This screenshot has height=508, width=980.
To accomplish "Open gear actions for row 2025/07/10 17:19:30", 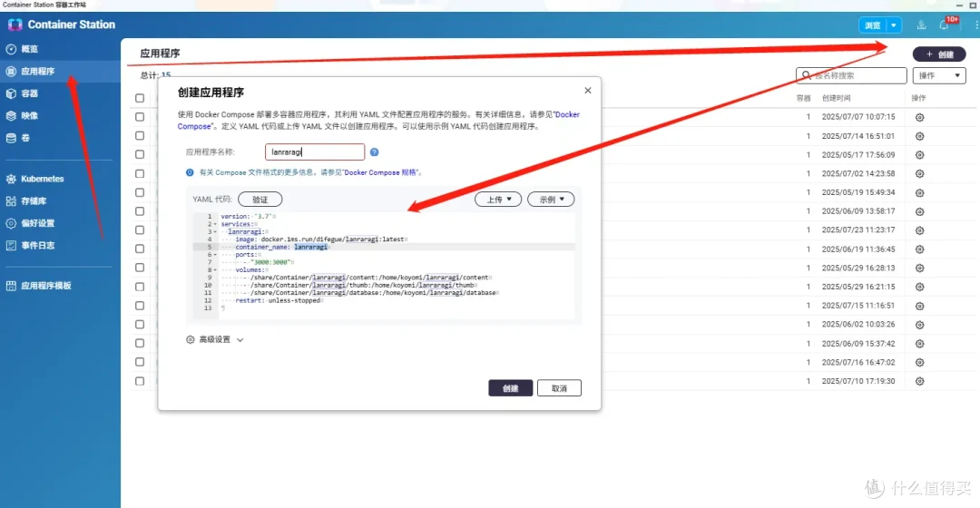I will (x=920, y=381).
